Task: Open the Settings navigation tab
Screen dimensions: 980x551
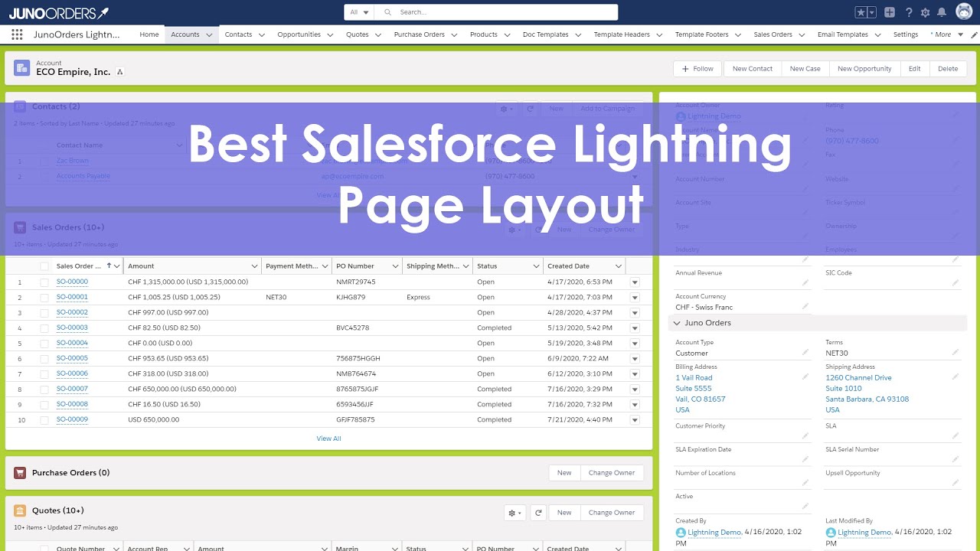Action: click(x=906, y=34)
